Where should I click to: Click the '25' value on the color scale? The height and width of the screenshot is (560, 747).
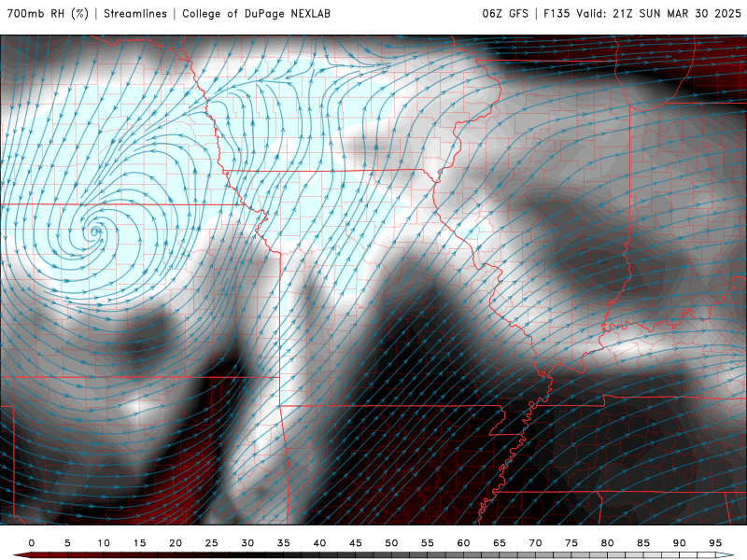tap(212, 543)
